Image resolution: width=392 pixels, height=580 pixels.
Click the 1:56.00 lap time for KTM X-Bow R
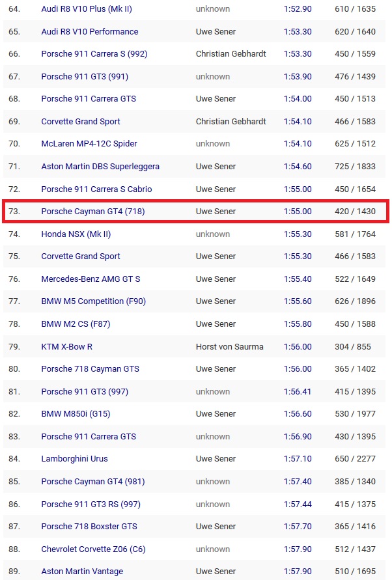coord(298,347)
